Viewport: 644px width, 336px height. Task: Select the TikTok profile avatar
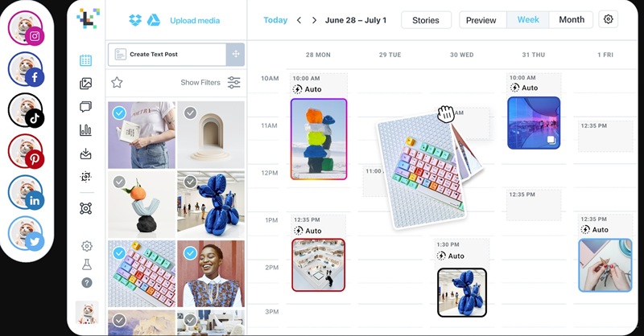26,110
